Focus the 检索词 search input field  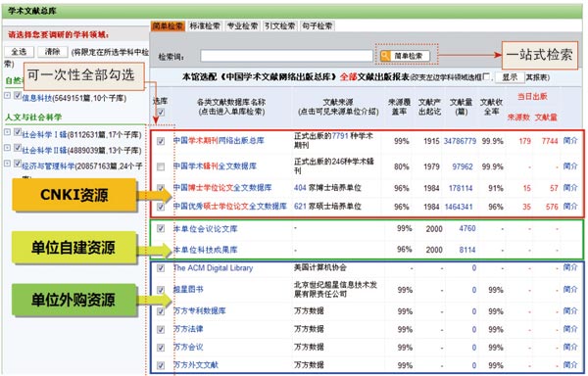coord(286,56)
